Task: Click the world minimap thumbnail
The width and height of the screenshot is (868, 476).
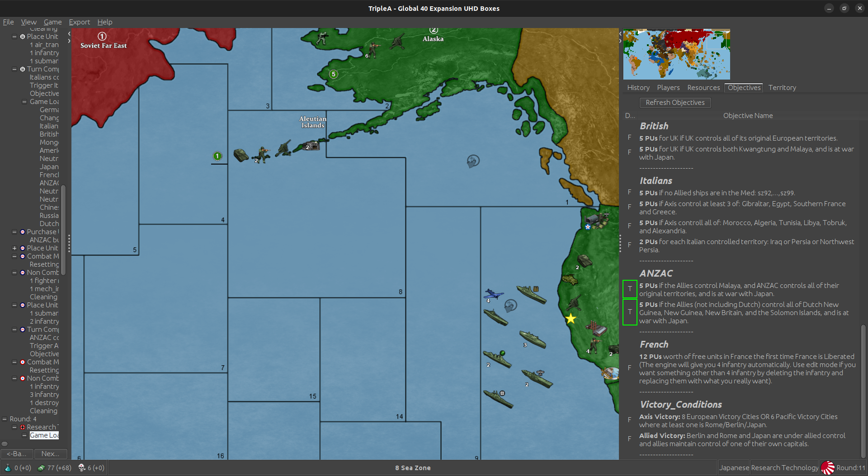Action: point(676,54)
